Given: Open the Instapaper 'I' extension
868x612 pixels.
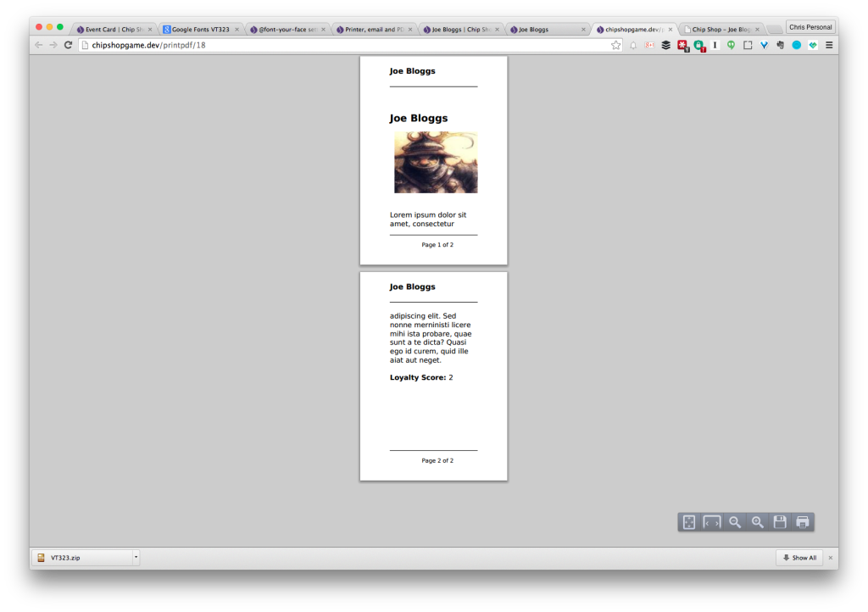Looking at the screenshot, I should 715,45.
